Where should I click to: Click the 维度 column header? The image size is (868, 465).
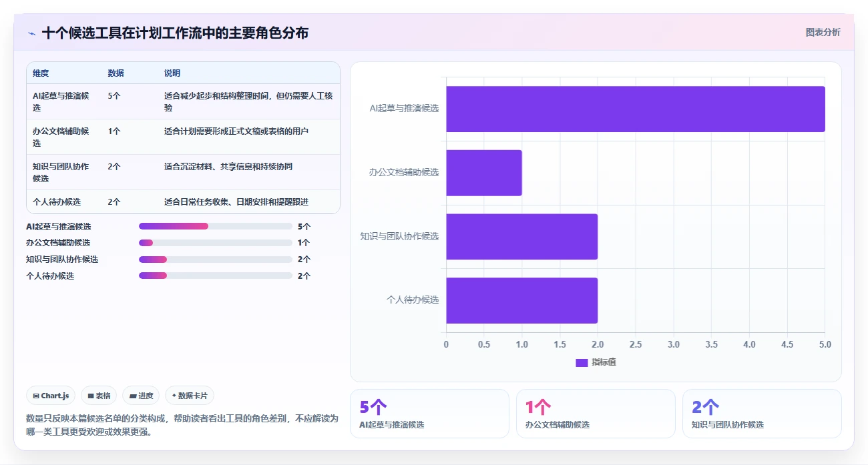[x=41, y=73]
